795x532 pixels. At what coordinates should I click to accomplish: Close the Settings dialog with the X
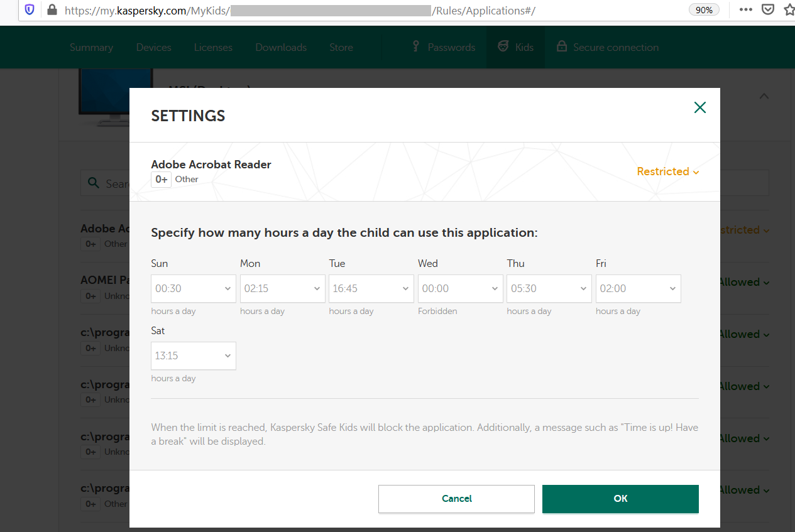699,107
